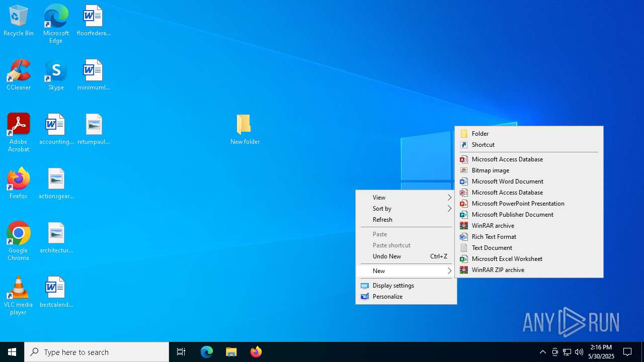Select the Google Chrome desktop shortcut
644x362 pixels.
[19, 241]
